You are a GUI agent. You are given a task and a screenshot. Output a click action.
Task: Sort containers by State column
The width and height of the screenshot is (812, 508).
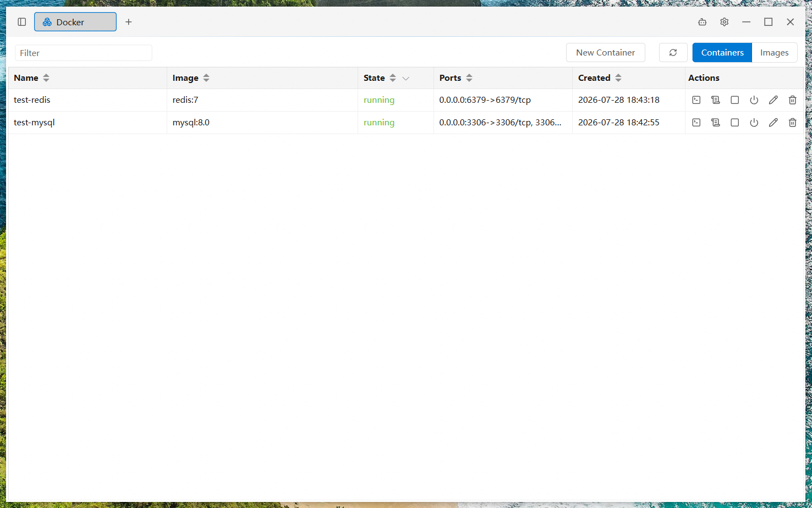(393, 78)
